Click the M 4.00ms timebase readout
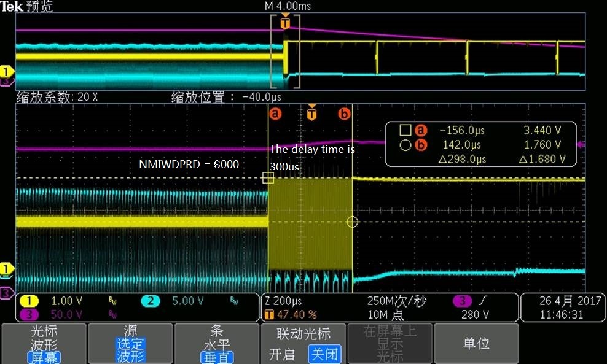This screenshot has height=364, width=607. point(288,6)
